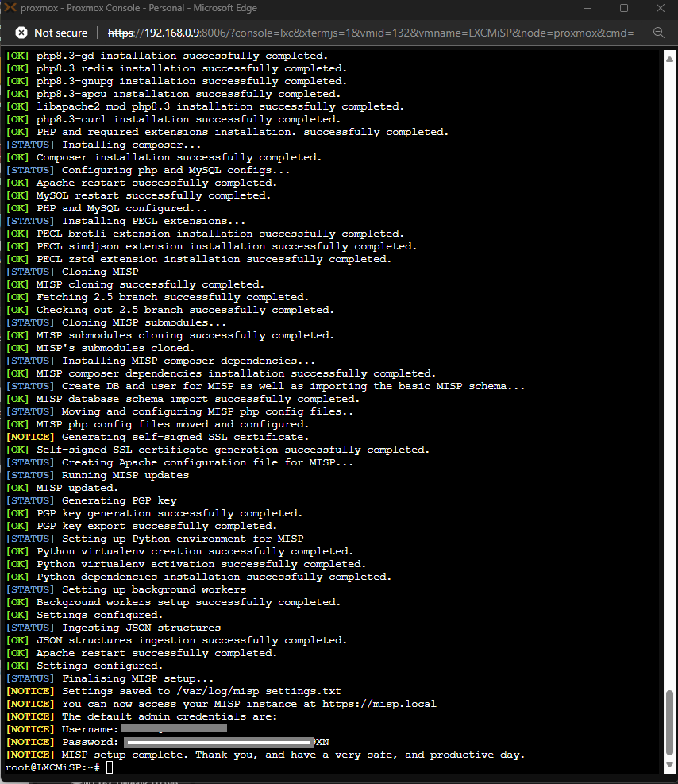Click the redacted Password value bar
This screenshot has height=784, width=678.
pyautogui.click(x=214, y=741)
